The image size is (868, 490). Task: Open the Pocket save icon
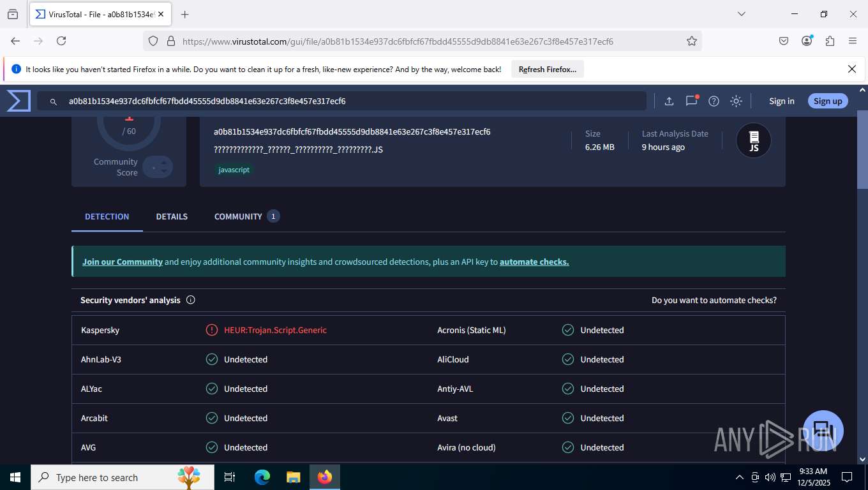(x=784, y=41)
